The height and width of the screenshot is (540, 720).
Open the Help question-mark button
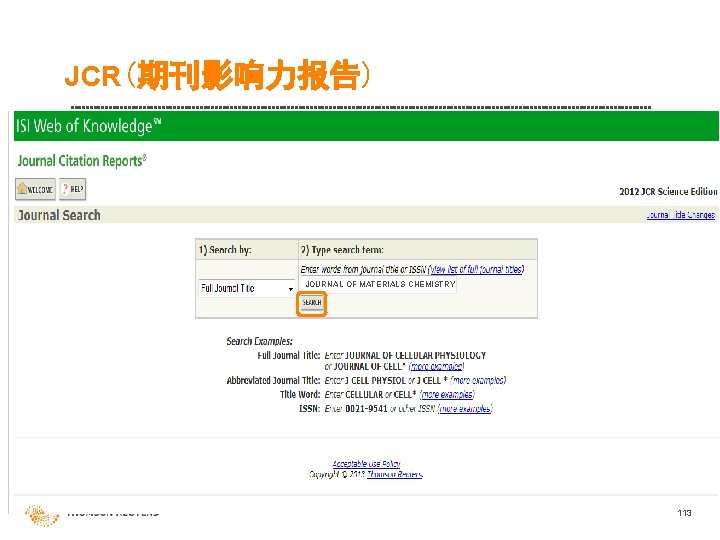pyautogui.click(x=73, y=189)
